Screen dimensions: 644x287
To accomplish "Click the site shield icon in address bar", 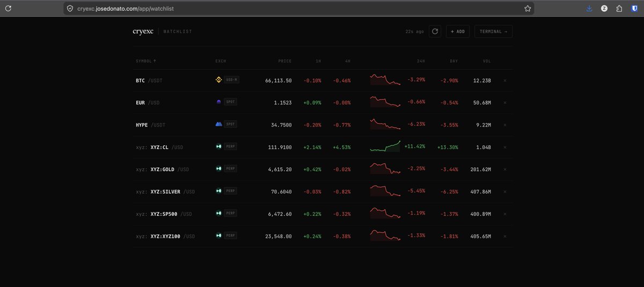I will tap(70, 9).
